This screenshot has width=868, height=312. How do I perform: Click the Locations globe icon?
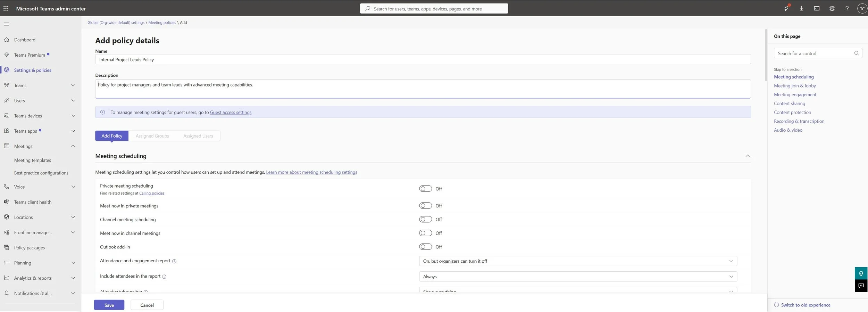(7, 217)
